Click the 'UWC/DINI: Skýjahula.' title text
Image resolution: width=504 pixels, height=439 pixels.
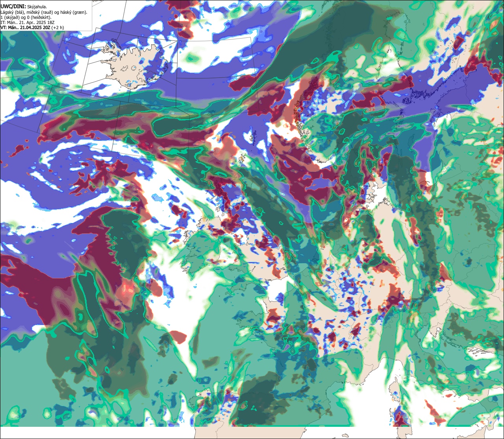[x=24, y=7]
